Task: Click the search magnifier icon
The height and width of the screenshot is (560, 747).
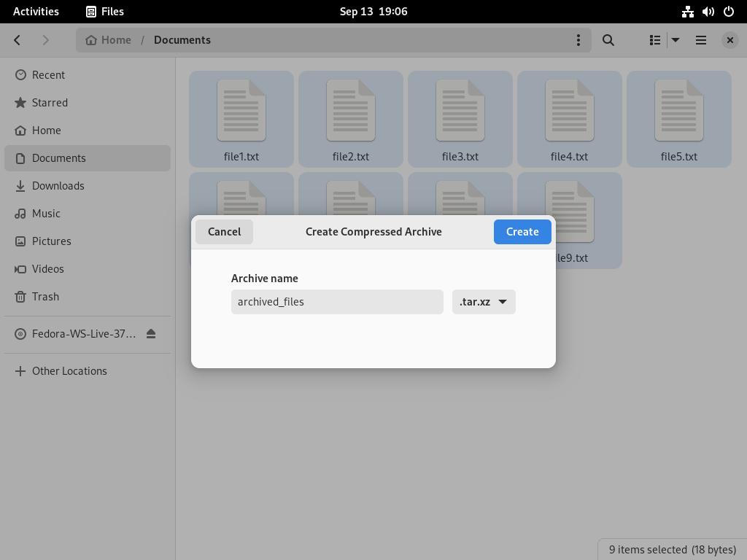Action: pyautogui.click(x=608, y=40)
